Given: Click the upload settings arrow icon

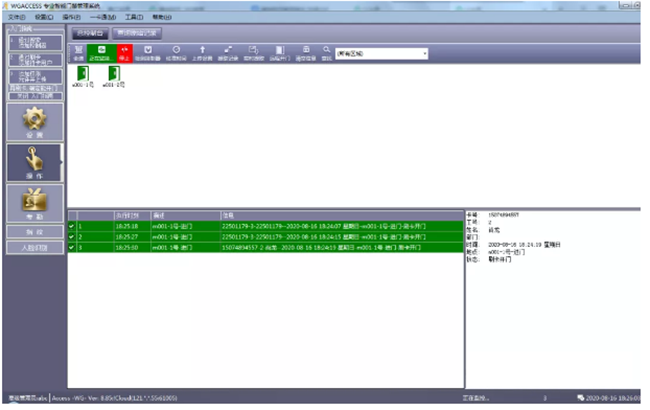Looking at the screenshot, I should 203,52.
